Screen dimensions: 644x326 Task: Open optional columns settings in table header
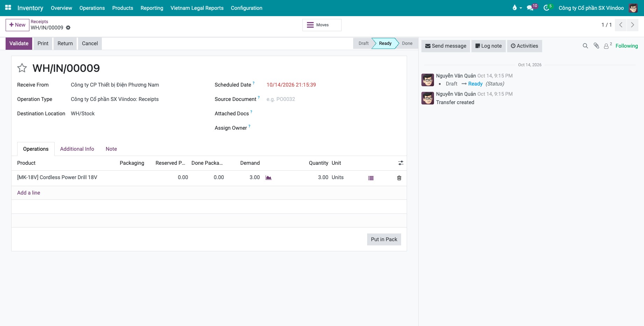click(401, 163)
